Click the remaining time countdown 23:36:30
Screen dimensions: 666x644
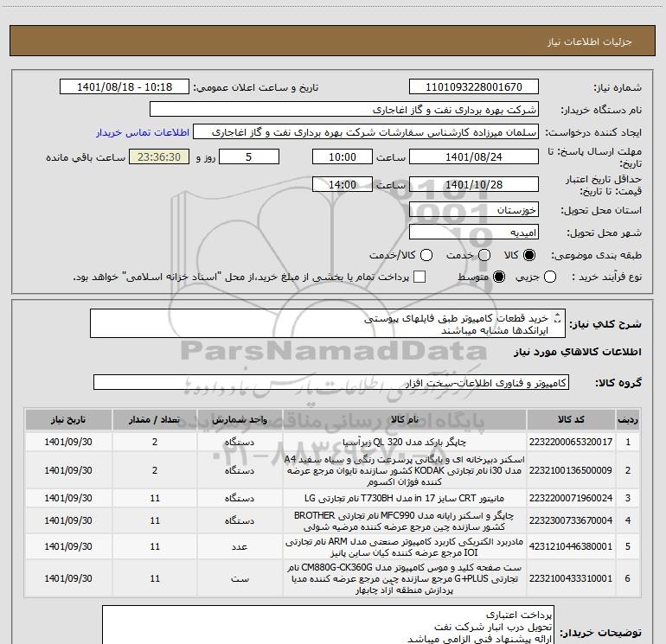pos(159,157)
